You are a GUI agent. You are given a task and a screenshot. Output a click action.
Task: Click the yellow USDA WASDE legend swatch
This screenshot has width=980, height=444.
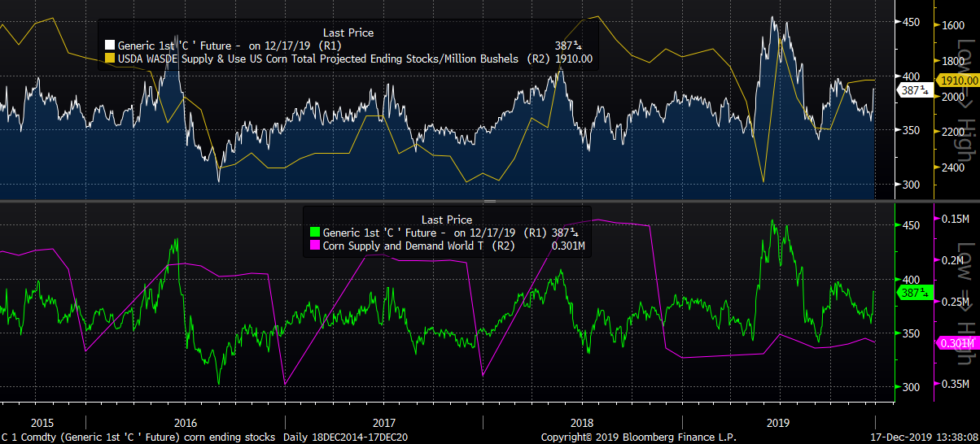[x=111, y=59]
